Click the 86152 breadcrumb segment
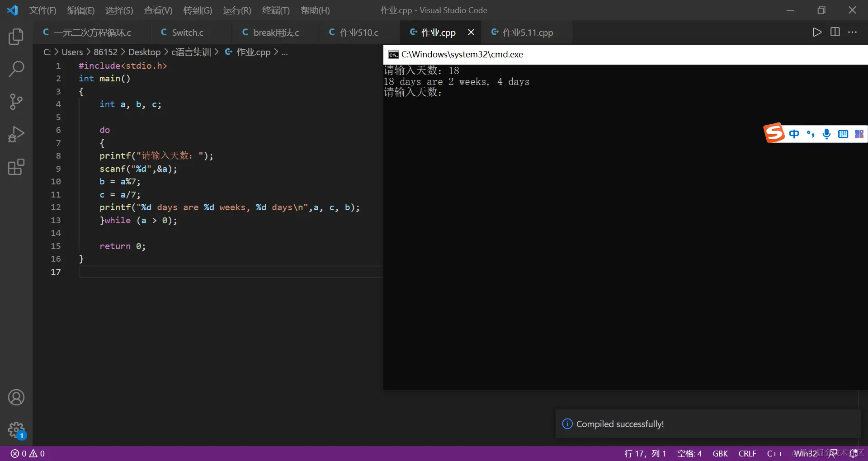 coord(105,52)
